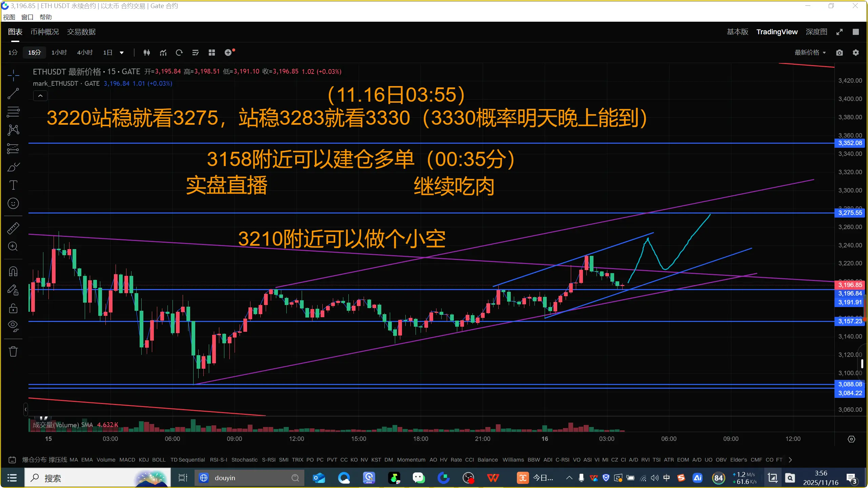868x488 pixels.
Task: Open the measure ruler tool
Action: [13, 228]
